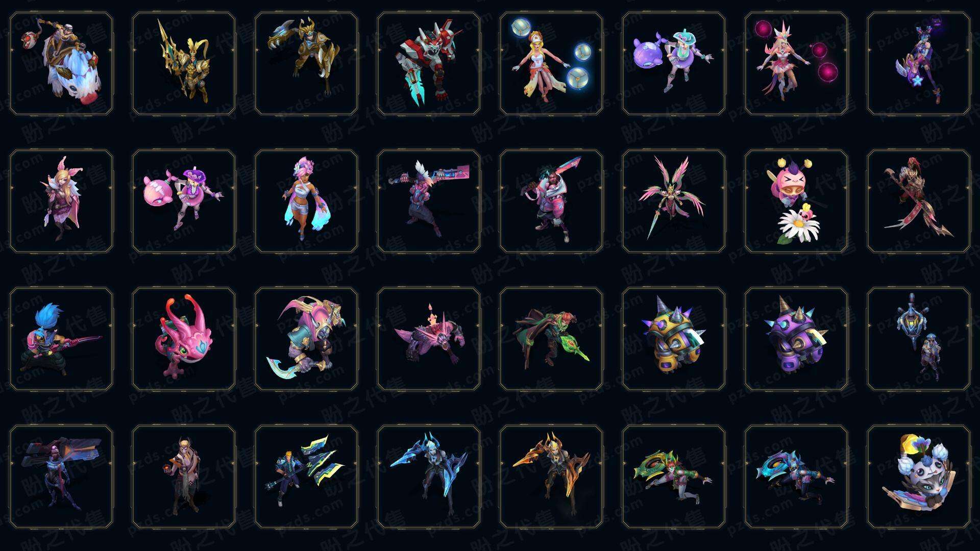
Task: Choose the blonde girl with glowing blue orbs
Action: (551, 64)
